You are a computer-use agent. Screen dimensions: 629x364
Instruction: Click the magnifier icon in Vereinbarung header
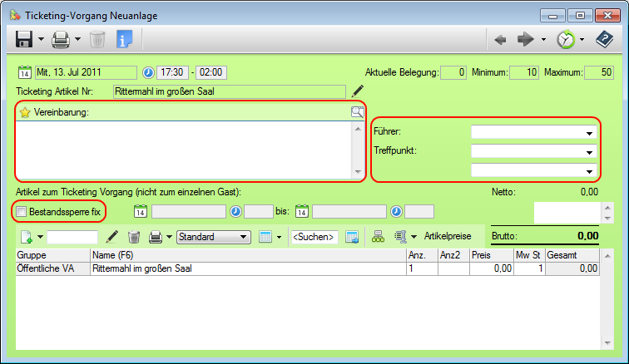coord(357,112)
